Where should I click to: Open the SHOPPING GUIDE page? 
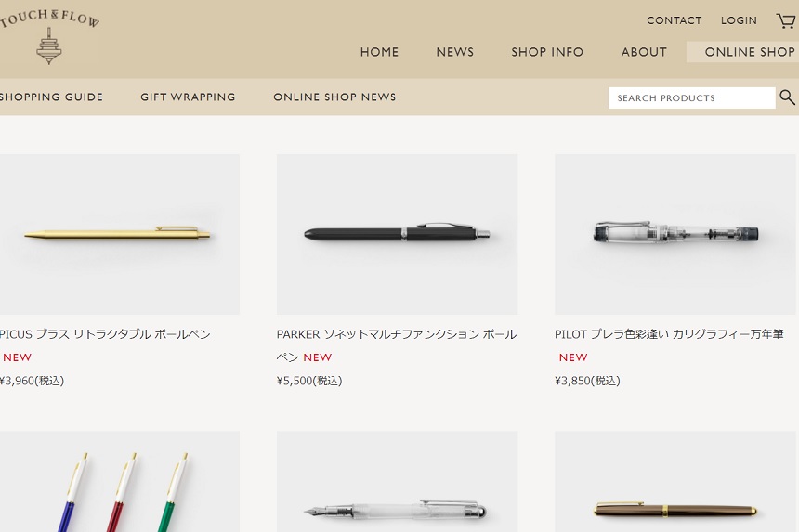tap(51, 97)
